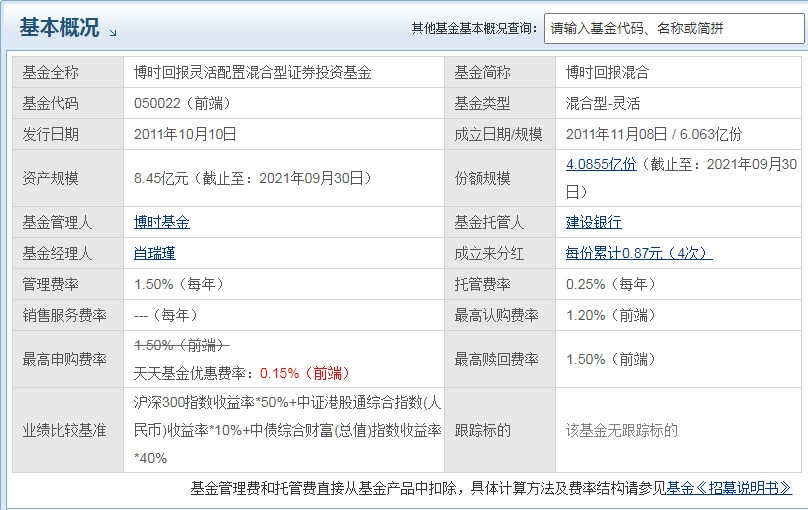Select management fee 1.50%（每年）
Viewport: 808px width, 510px height.
click(179, 284)
